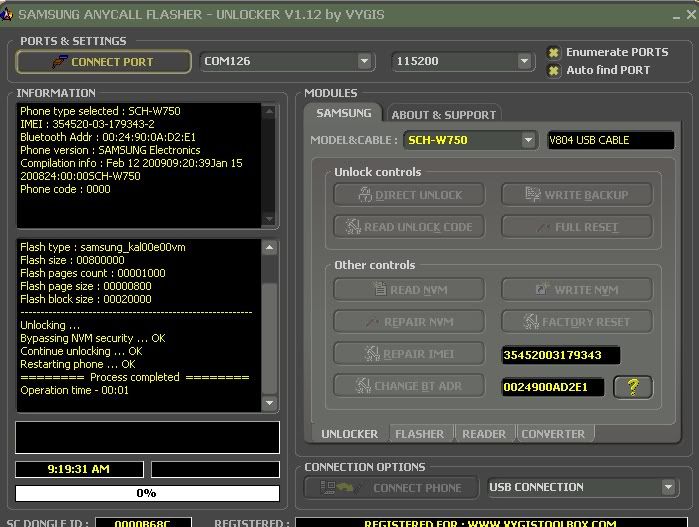Screen dimensions: 699x527
Task: Click the FULL RESET button
Action: coord(577,227)
